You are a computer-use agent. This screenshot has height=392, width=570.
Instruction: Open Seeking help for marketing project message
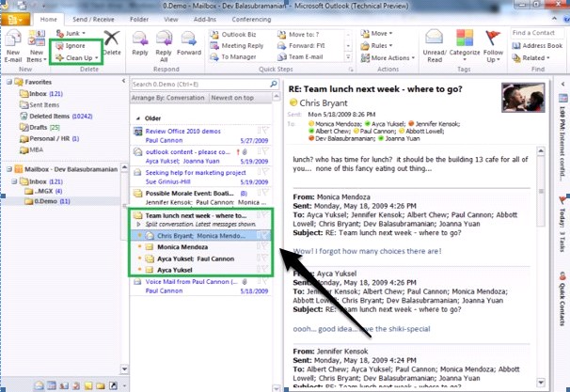coord(200,178)
